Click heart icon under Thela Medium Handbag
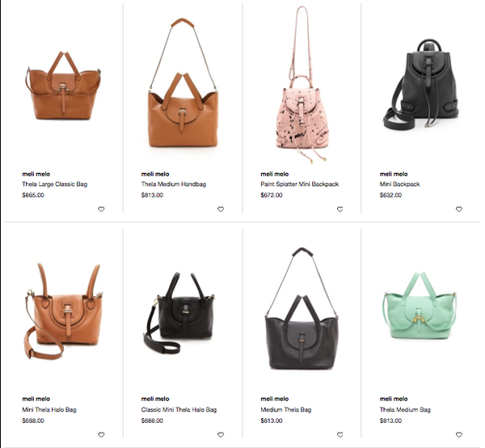The height and width of the screenshot is (448, 485). 221,209
